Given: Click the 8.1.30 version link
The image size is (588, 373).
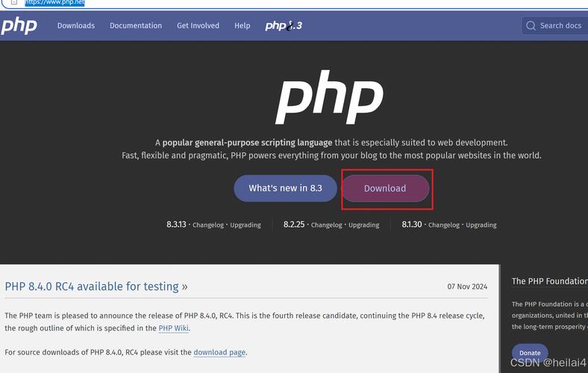Looking at the screenshot, I should click(412, 224).
